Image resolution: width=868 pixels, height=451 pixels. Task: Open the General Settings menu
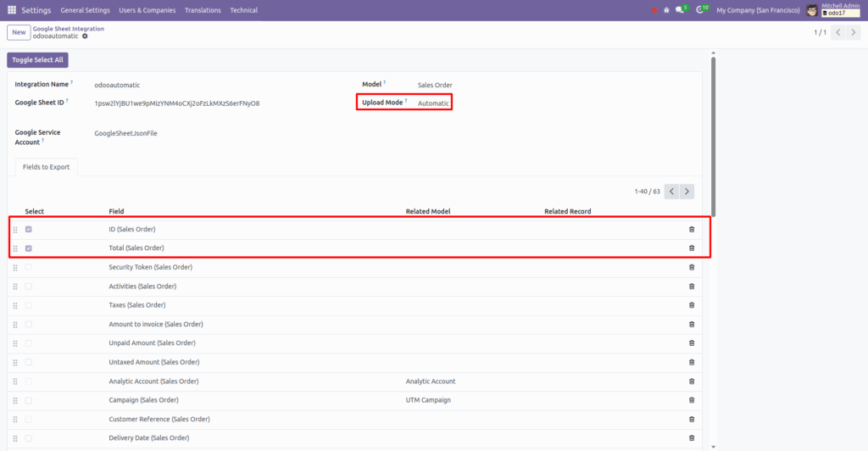point(86,10)
